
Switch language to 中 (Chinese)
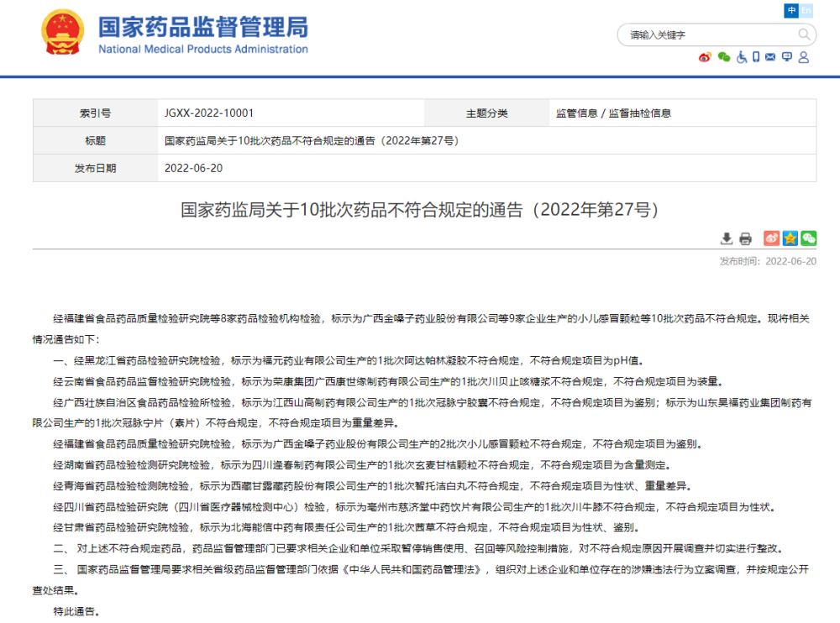click(x=792, y=10)
